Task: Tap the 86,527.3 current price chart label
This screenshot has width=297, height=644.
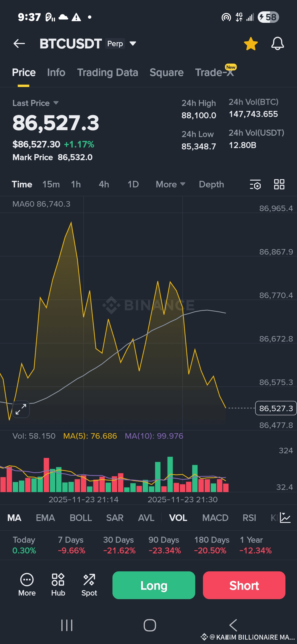Action: [276, 408]
